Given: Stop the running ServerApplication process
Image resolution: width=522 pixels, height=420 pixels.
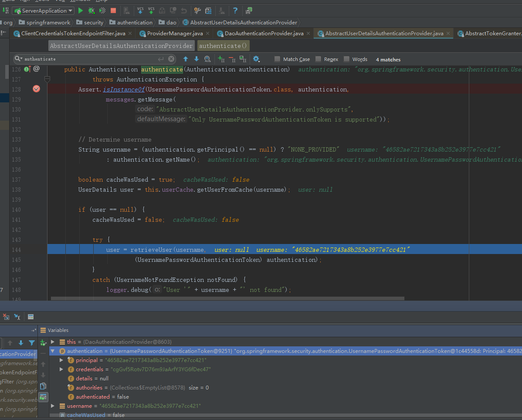Looking at the screenshot, I should (x=113, y=10).
